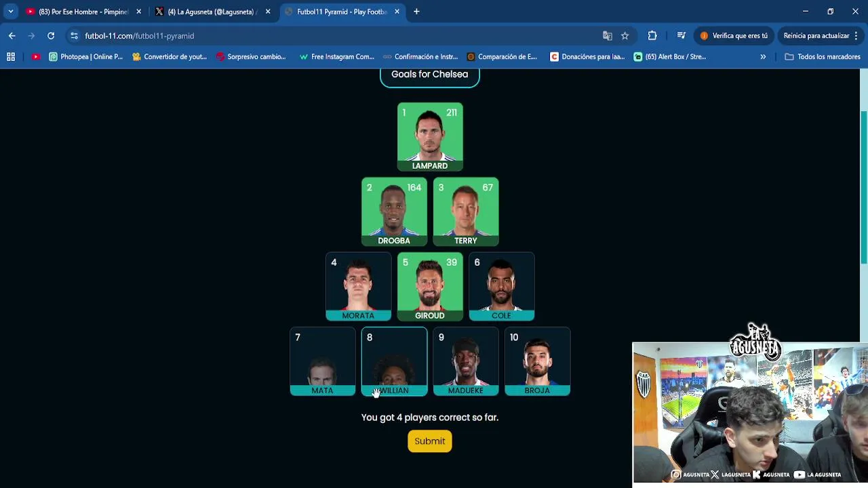This screenshot has width=868, height=488.
Task: Pick the Broja card in slot 10
Action: pyautogui.click(x=538, y=361)
